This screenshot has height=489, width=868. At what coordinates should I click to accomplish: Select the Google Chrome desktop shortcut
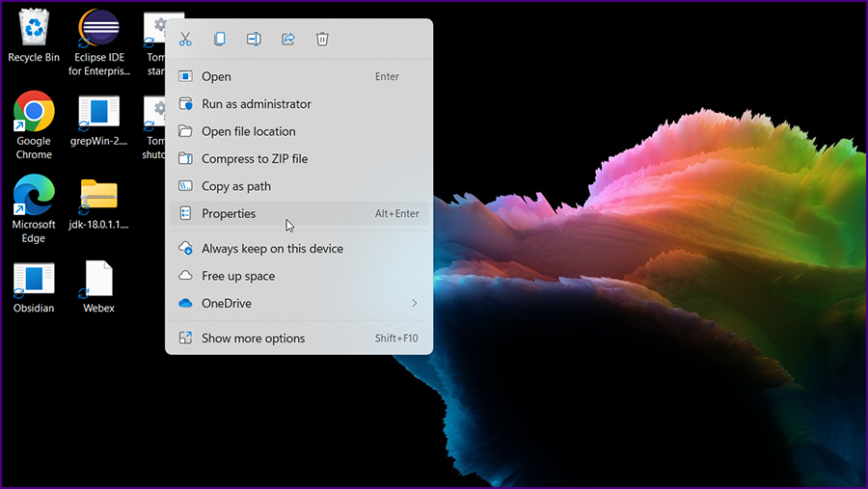pyautogui.click(x=34, y=114)
